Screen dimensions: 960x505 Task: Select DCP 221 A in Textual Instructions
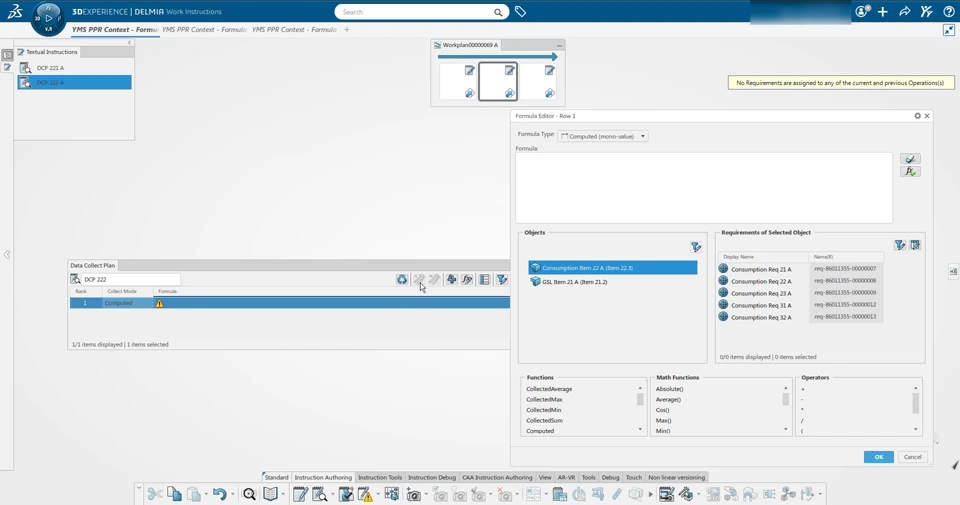[x=75, y=68]
